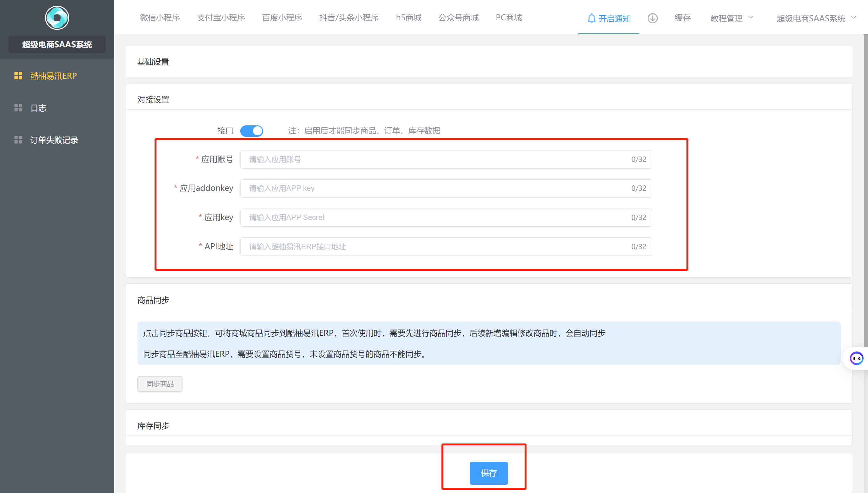Switch to 支付宝小程序 tab
The image size is (868, 493).
tap(221, 17)
